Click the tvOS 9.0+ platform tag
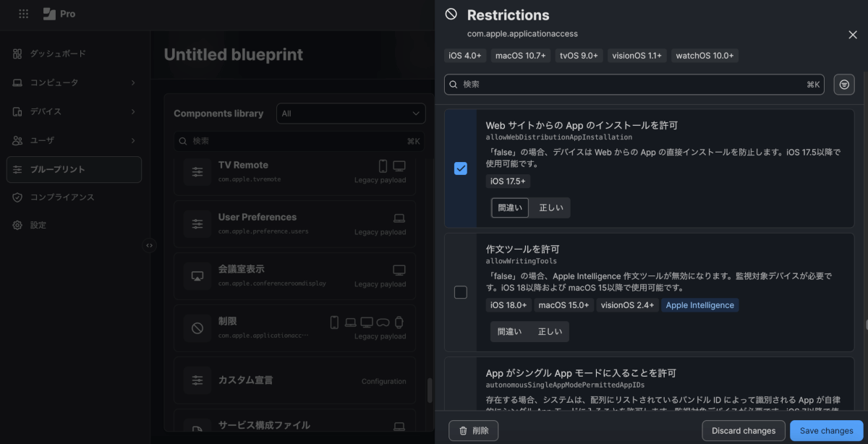 579,56
